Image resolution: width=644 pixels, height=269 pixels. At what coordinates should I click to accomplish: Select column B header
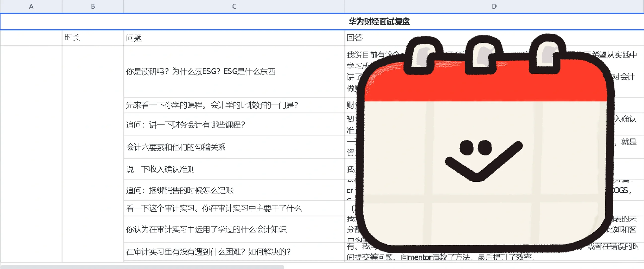coord(93,6)
